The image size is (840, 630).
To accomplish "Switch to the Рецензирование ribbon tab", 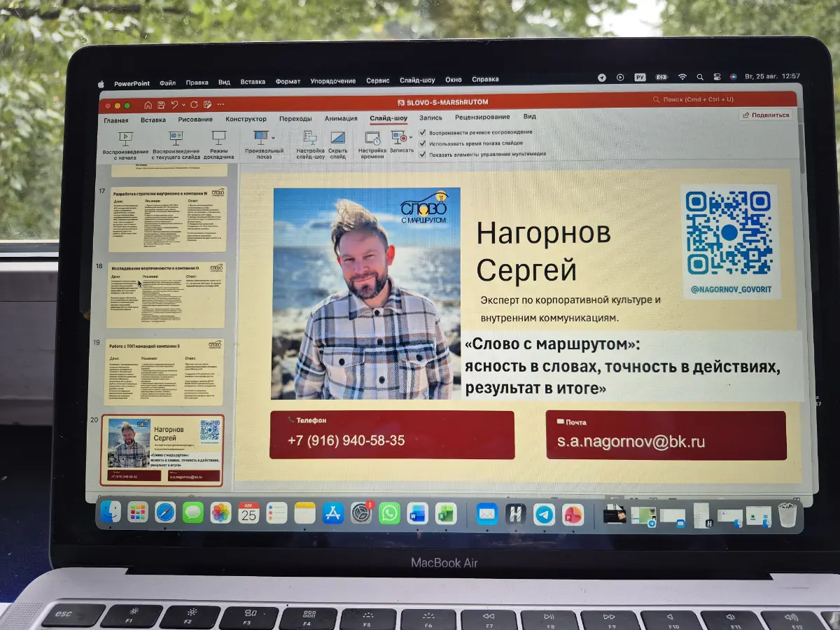I will [x=482, y=117].
